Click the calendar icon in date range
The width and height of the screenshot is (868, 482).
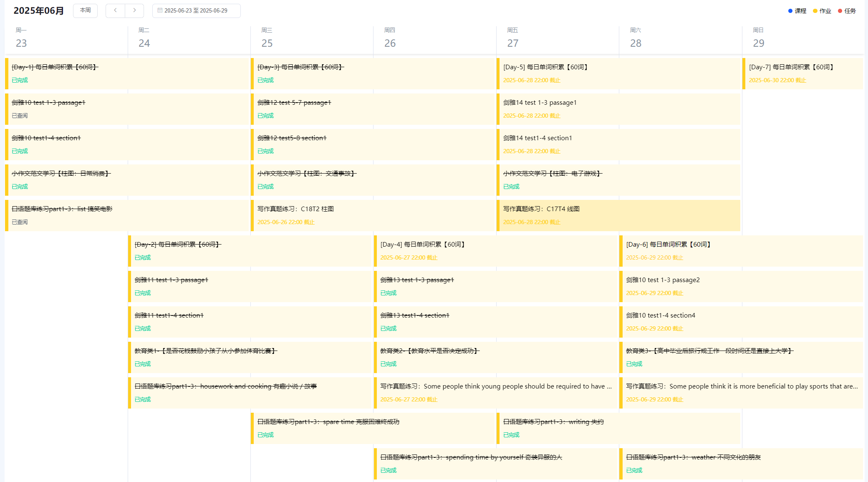click(159, 10)
